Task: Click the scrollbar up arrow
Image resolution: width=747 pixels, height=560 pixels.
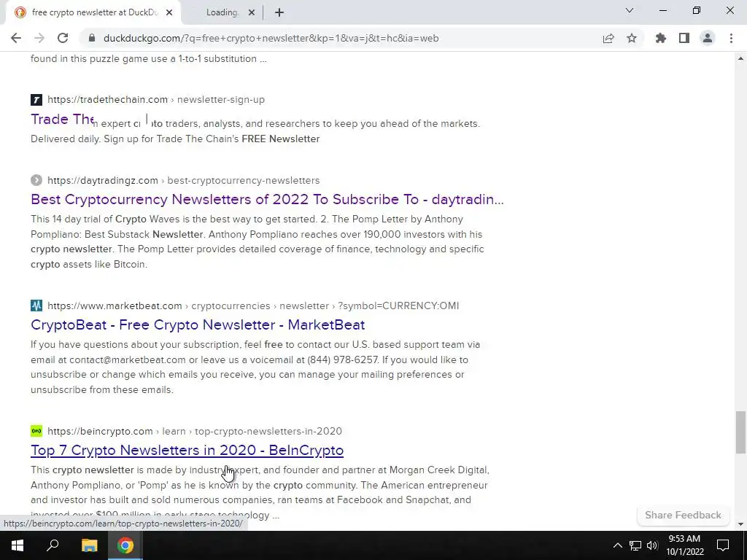Action: point(740,58)
